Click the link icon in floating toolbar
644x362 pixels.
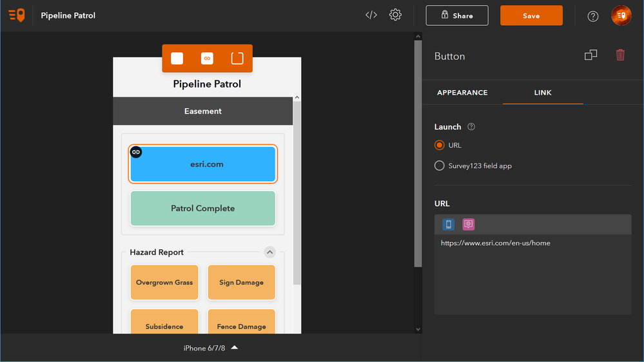(x=207, y=59)
